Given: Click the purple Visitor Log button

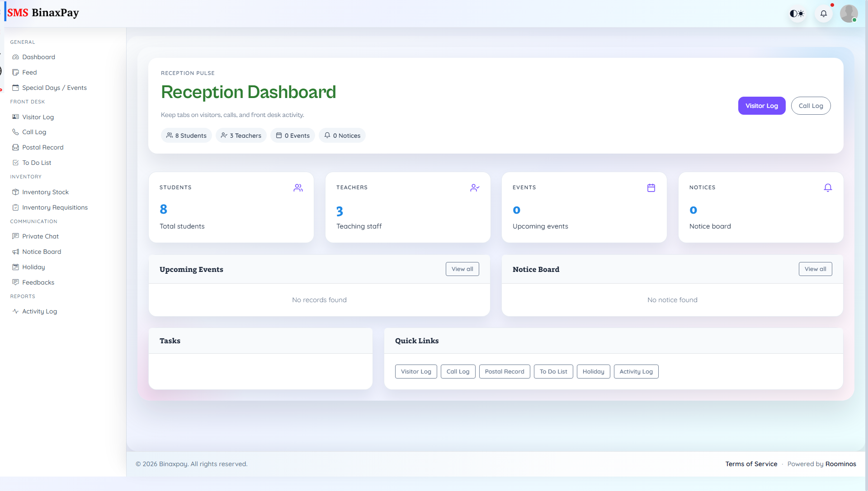Looking at the screenshot, I should (762, 106).
